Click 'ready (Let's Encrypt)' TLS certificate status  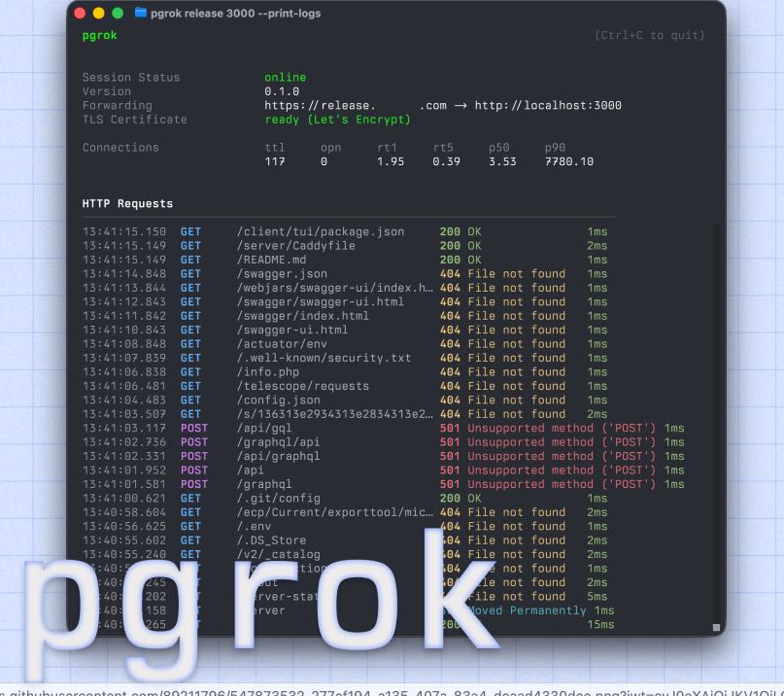(337, 120)
